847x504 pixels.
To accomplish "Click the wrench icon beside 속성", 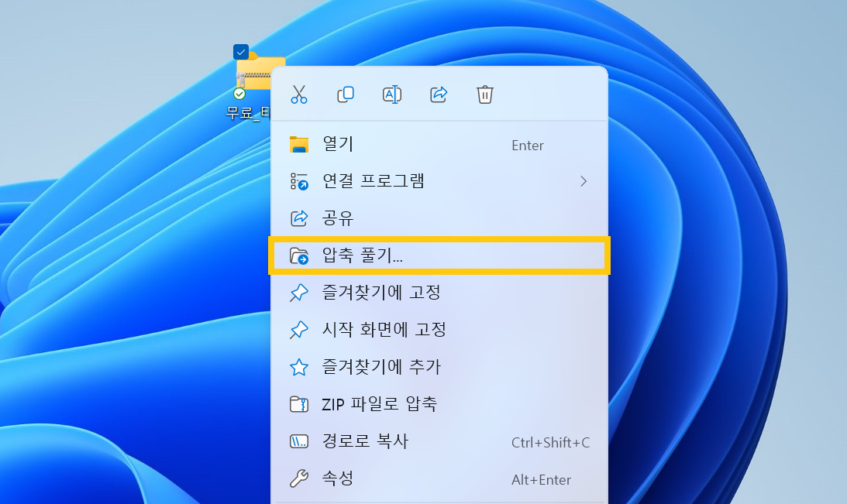I will (x=298, y=478).
